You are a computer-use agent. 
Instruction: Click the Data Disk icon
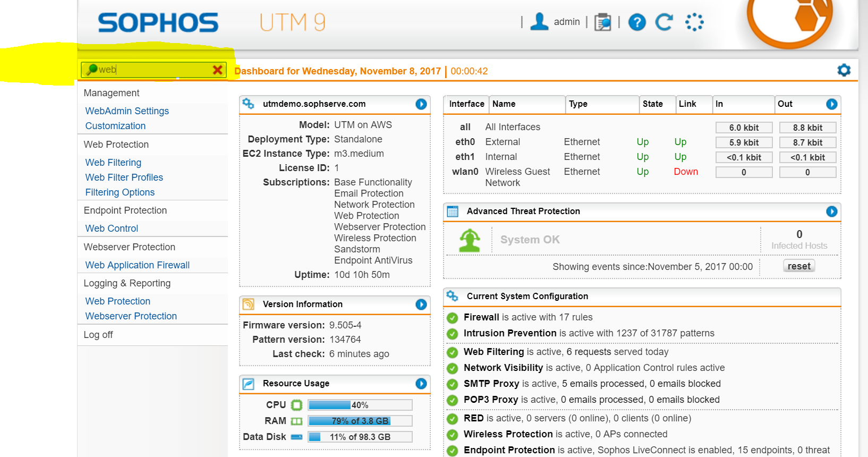(296, 437)
